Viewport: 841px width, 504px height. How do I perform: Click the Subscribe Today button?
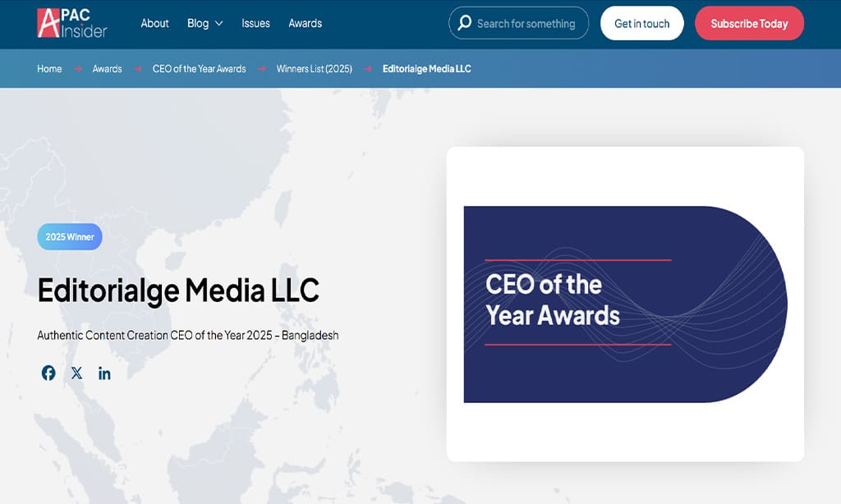click(x=749, y=23)
